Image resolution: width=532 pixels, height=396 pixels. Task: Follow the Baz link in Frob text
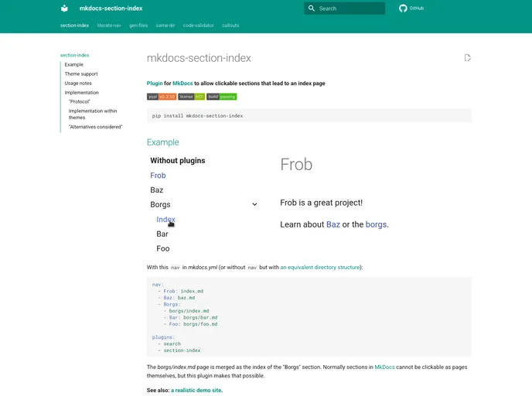click(333, 224)
